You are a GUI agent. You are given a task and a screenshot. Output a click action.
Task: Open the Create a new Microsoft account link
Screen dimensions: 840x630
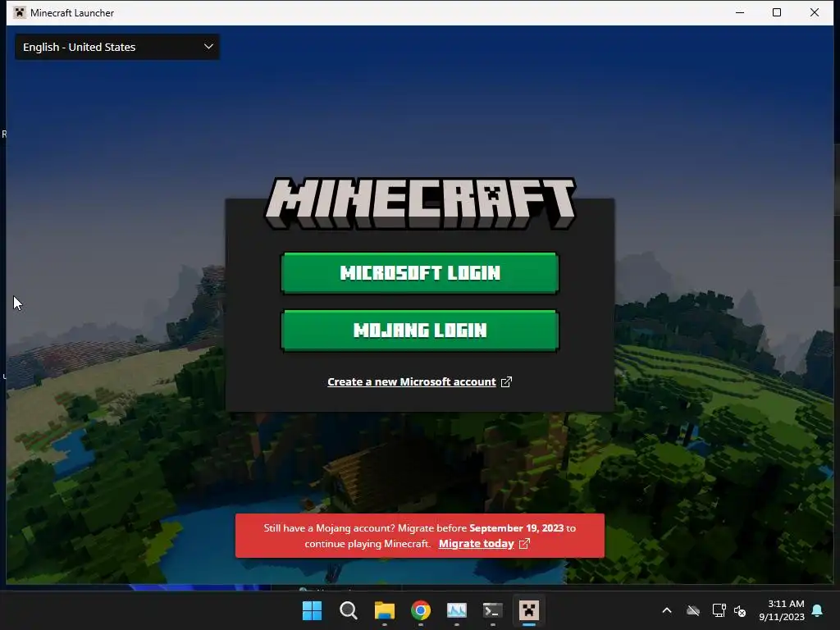coord(412,382)
